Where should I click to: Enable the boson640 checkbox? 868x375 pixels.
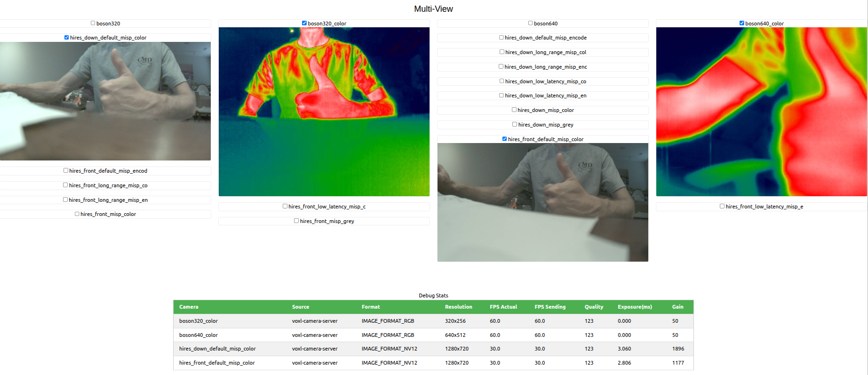point(530,23)
